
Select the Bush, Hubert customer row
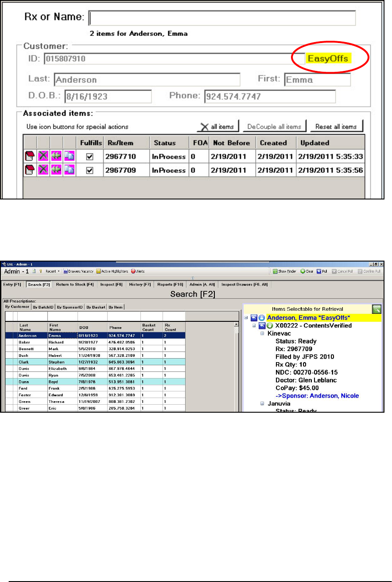95,355
